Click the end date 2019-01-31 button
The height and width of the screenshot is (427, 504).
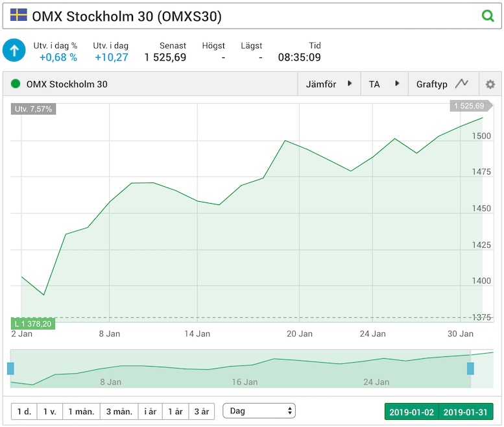pos(466,412)
